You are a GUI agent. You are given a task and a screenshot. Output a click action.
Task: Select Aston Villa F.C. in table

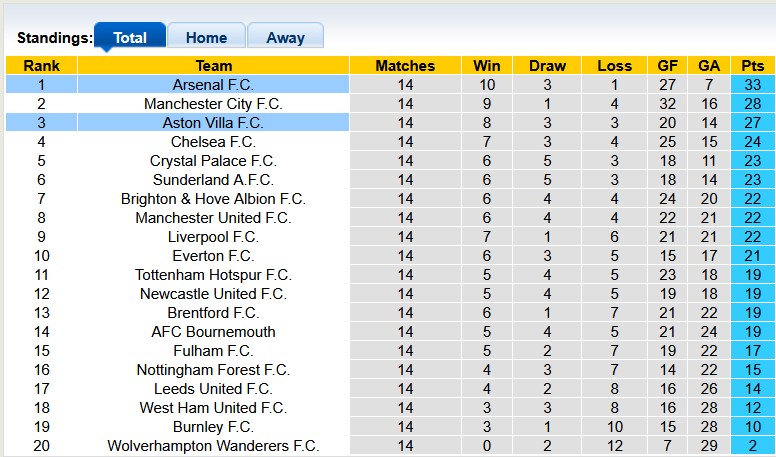point(213,123)
